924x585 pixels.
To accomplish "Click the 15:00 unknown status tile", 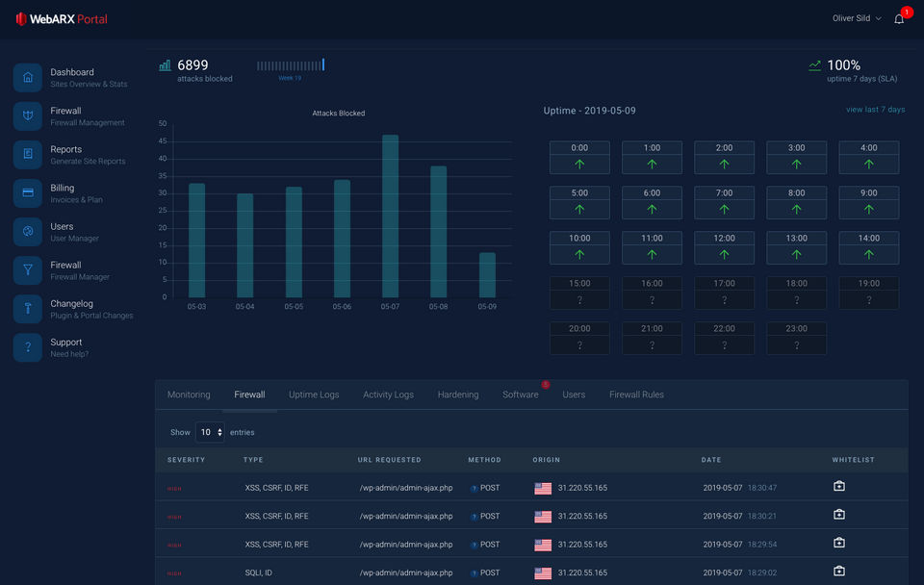I will coord(579,292).
